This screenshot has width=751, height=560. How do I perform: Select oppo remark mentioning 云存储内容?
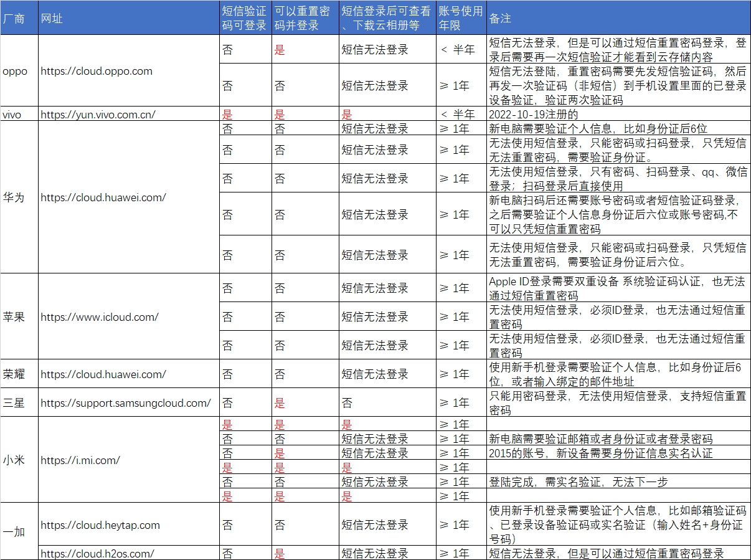[x=618, y=50]
